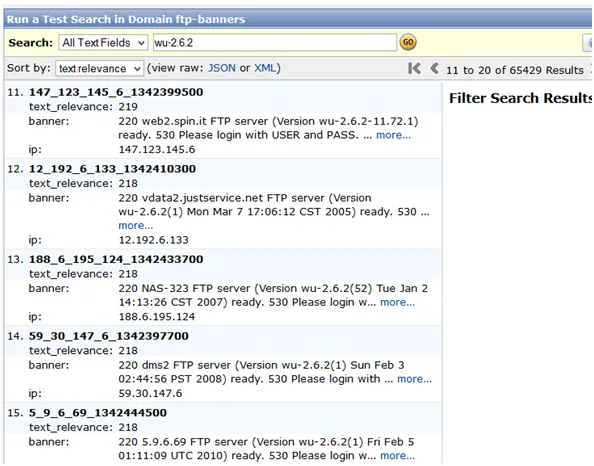Image resolution: width=594 pixels, height=466 pixels.
Task: View raw results as XML
Action: click(265, 68)
